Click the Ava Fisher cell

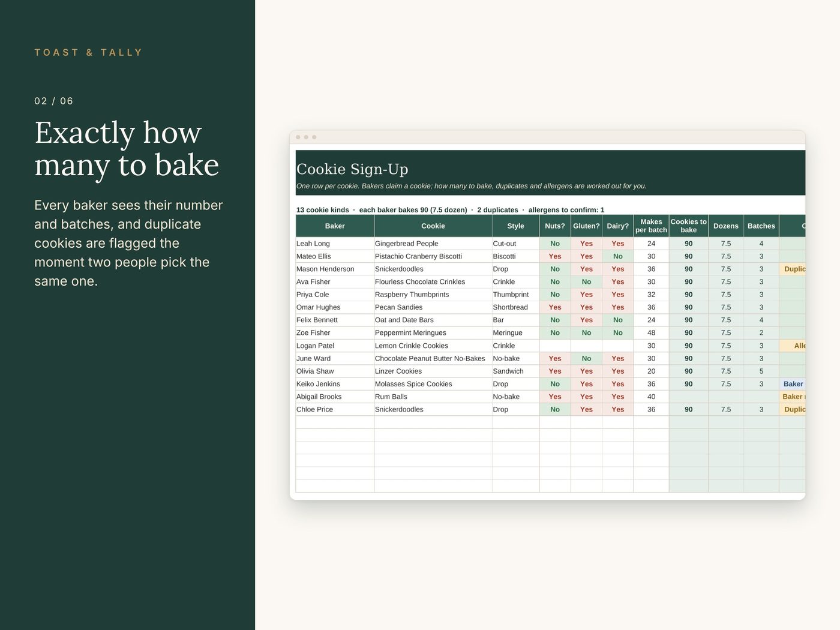coord(335,282)
